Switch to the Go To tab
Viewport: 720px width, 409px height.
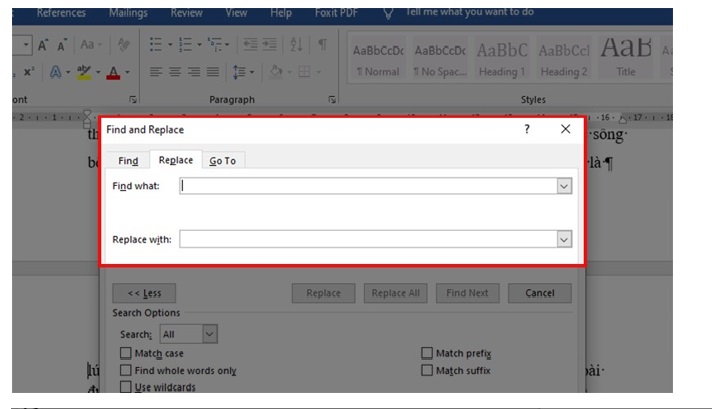click(x=222, y=161)
